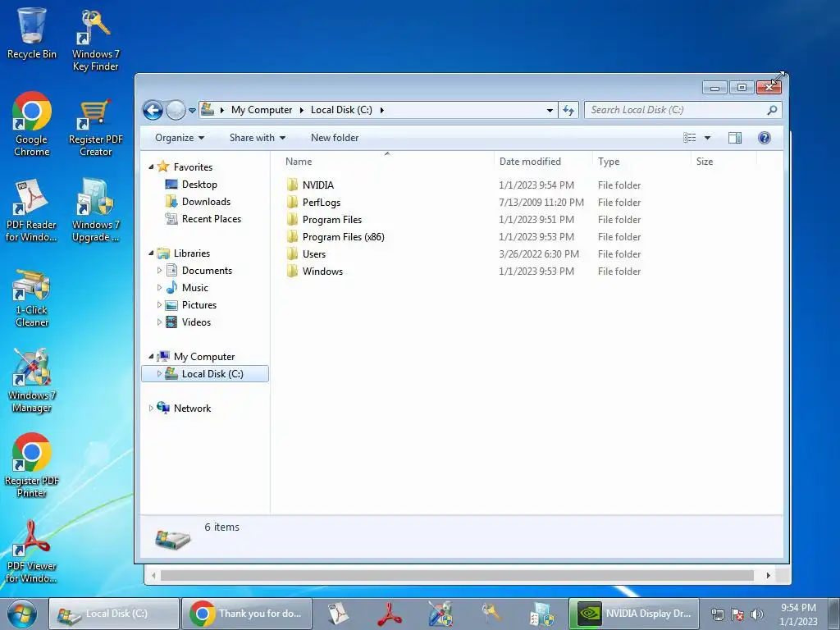Show the preview pane
The image size is (840, 630).
(x=735, y=138)
